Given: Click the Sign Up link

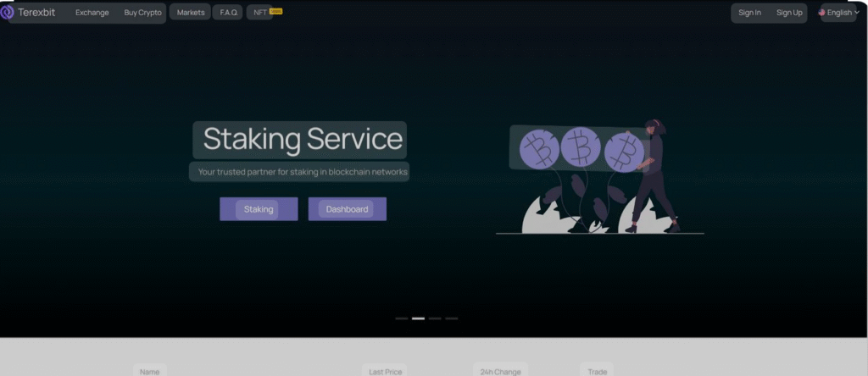Looking at the screenshot, I should coord(789,13).
